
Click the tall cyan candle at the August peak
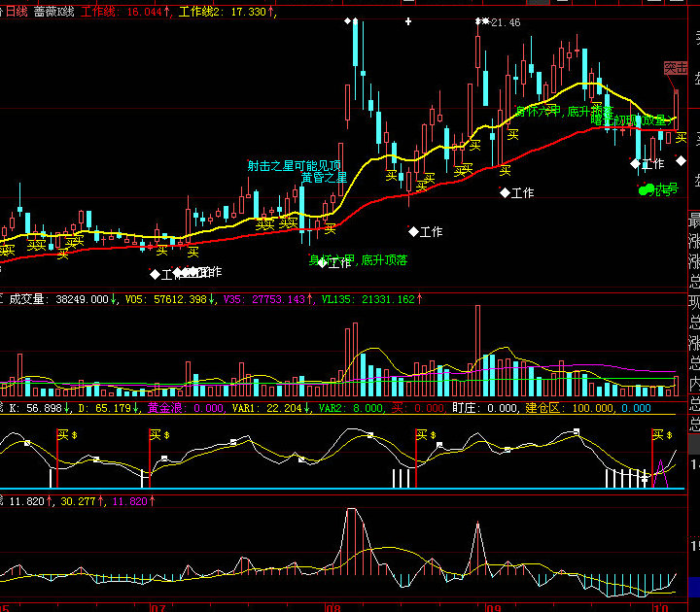click(356, 43)
